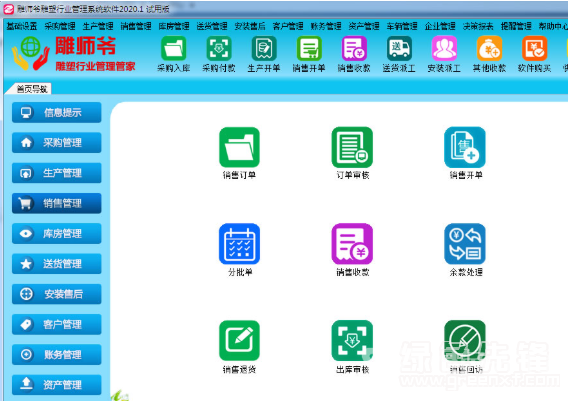The image size is (569, 401).
Task: Open the 分批单 calendar icon
Action: click(x=239, y=244)
